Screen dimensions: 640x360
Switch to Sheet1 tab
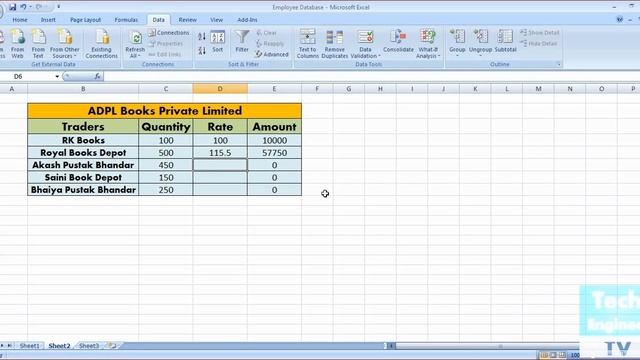(29, 346)
